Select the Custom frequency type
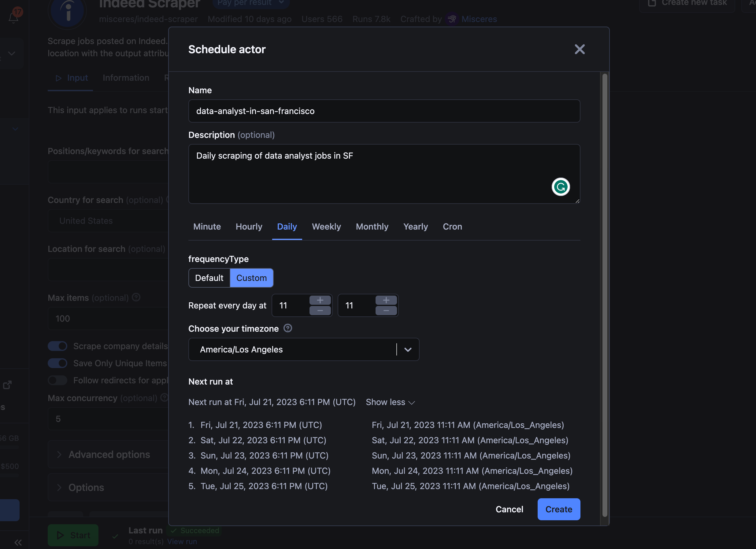756x549 pixels. tap(251, 278)
